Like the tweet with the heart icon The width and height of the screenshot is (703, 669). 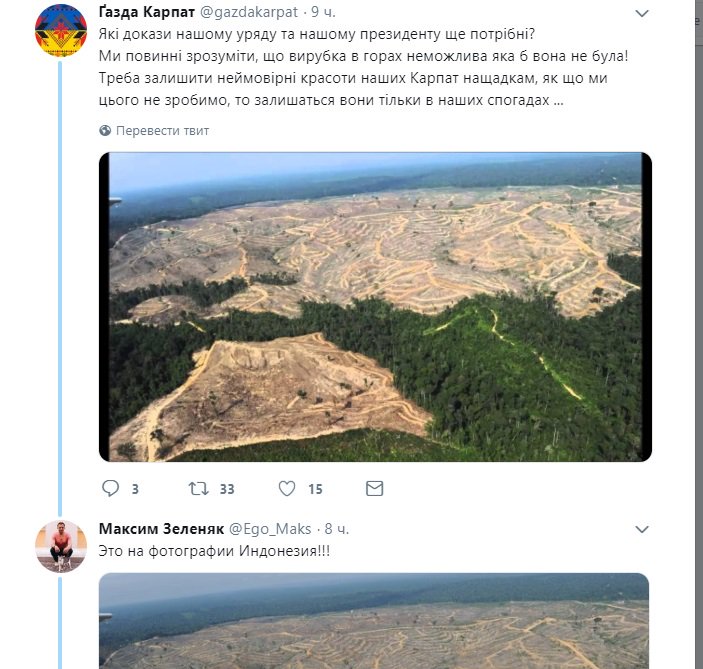287,489
